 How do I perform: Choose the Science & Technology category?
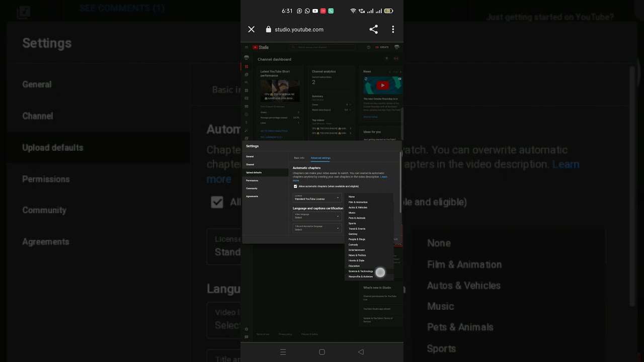pos(369,271)
